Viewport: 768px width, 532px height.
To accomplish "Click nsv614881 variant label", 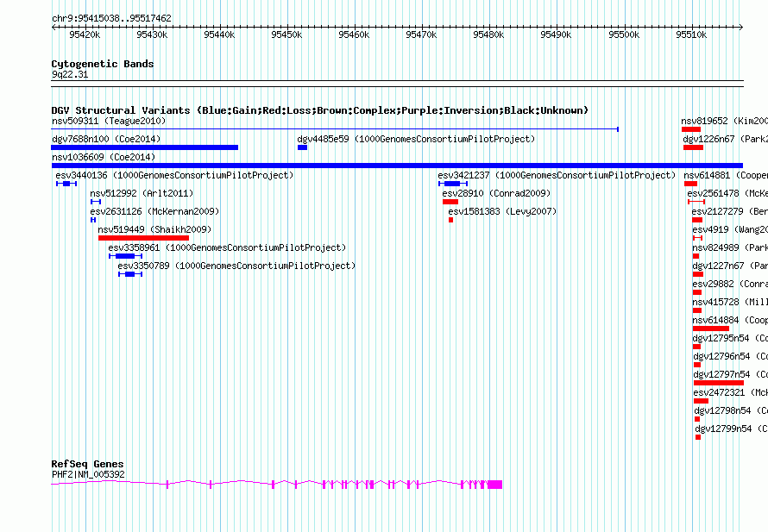I will pos(726,175).
